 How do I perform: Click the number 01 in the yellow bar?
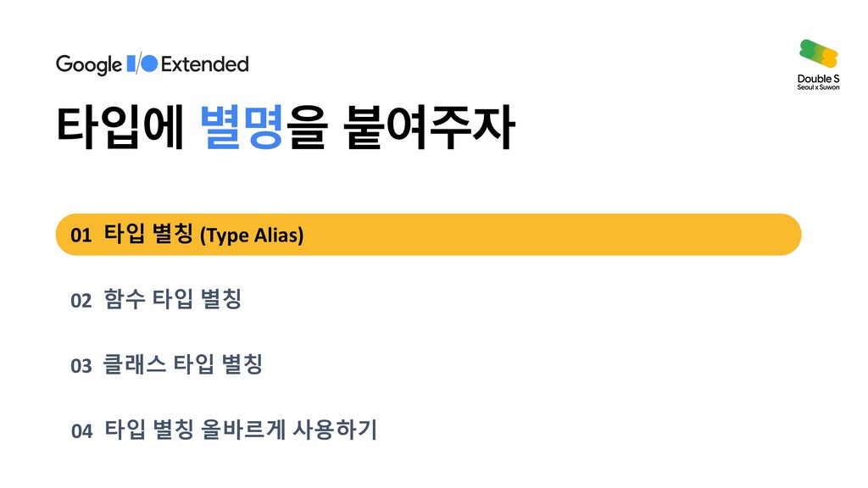pos(81,236)
